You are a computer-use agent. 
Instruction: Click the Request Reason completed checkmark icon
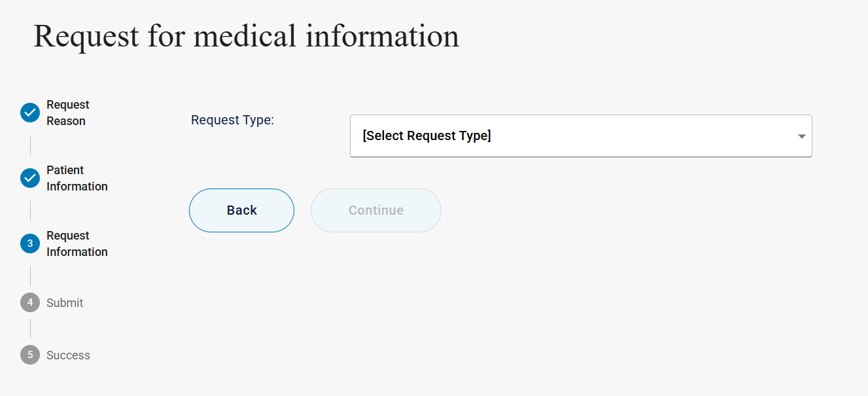pos(30,113)
